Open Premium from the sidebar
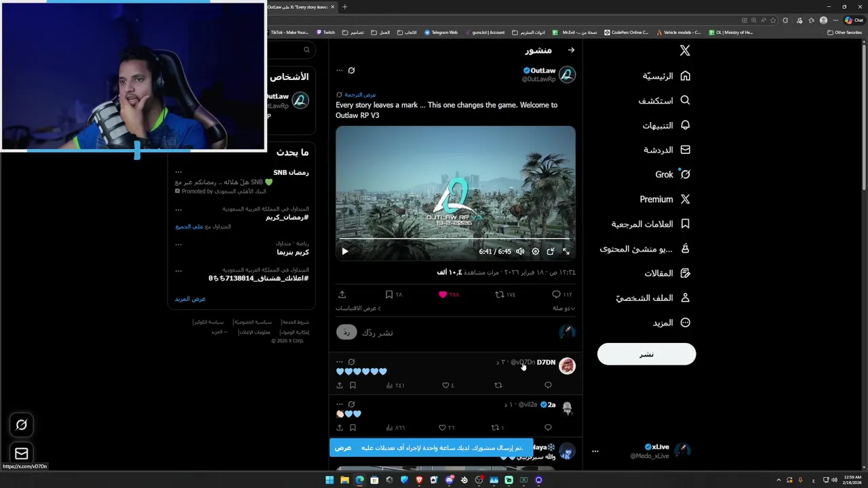The width and height of the screenshot is (868, 488). tap(665, 199)
